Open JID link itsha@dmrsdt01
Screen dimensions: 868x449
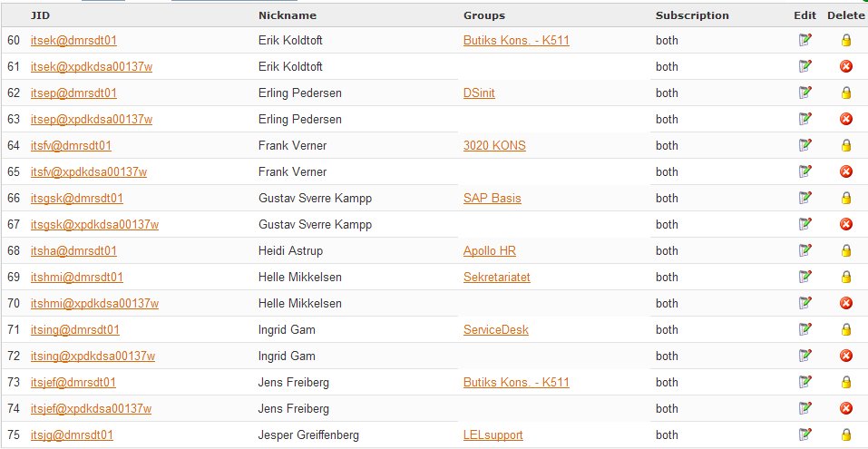tap(73, 250)
